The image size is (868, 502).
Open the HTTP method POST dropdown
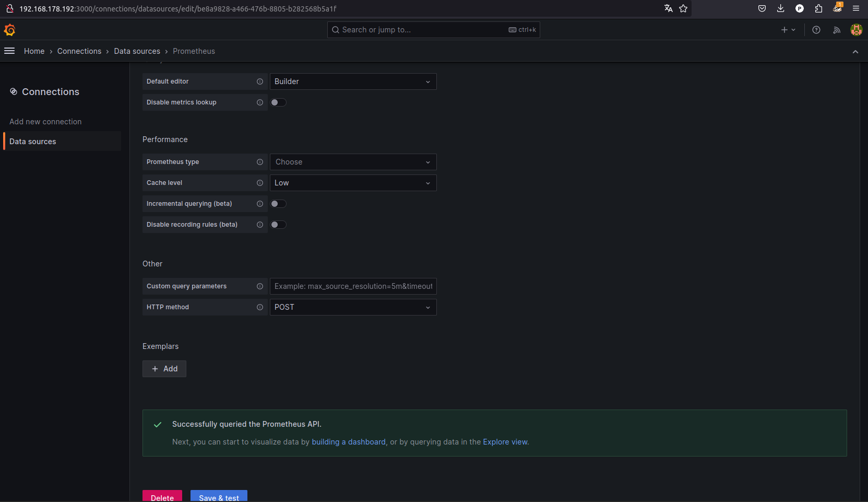click(353, 307)
